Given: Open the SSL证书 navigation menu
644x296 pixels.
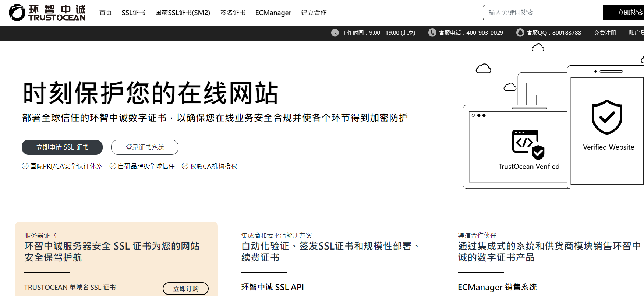Looking at the screenshot, I should click(133, 13).
